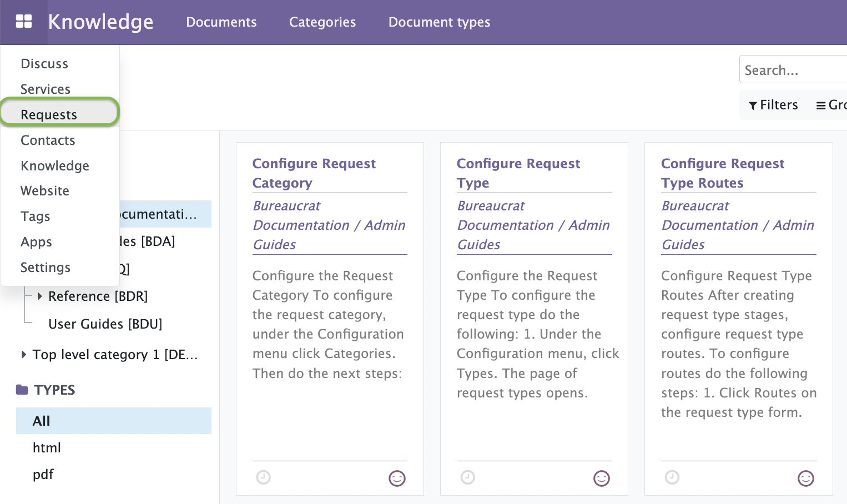The width and height of the screenshot is (847, 504).
Task: Click the clock activity icon on Configure Request Category card
Action: [264, 477]
